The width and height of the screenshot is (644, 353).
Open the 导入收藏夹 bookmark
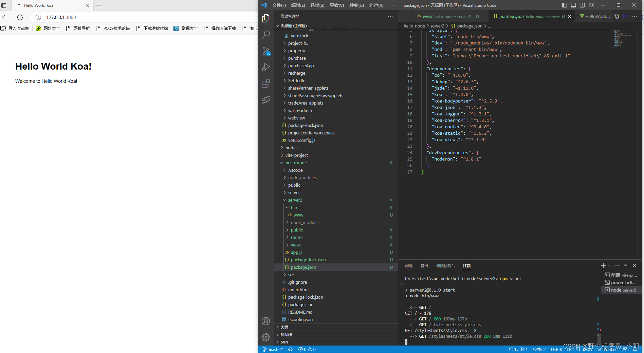pos(15,29)
